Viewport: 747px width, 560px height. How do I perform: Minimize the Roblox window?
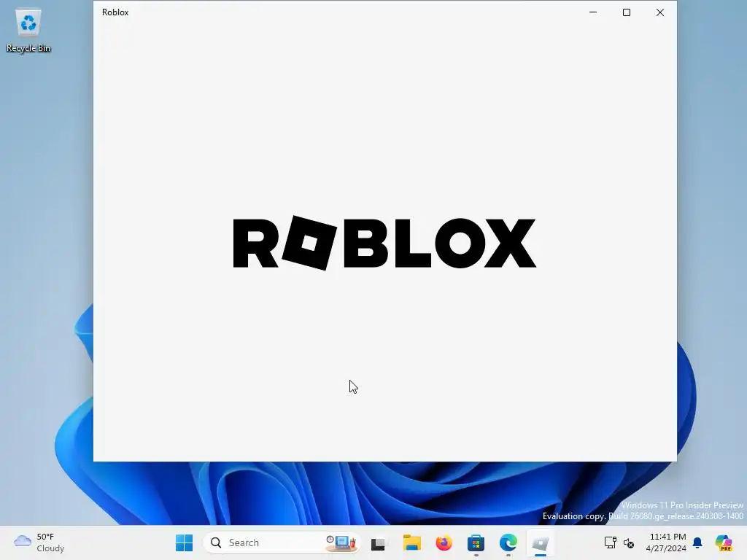point(593,12)
